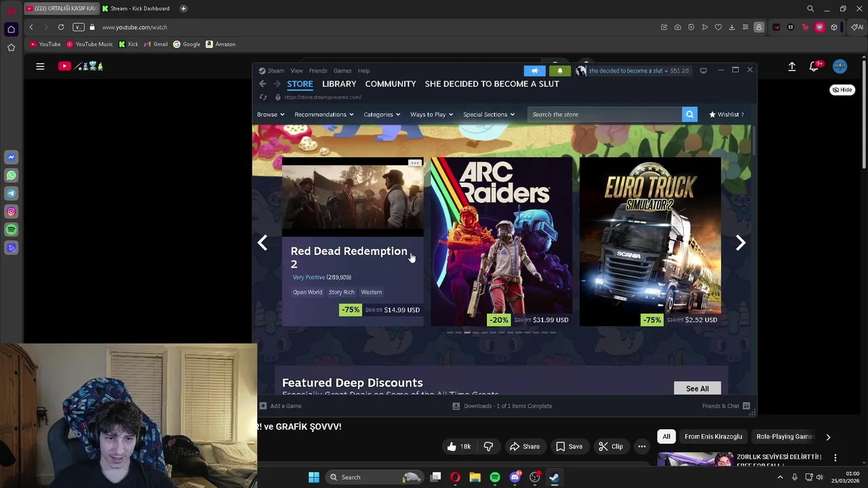This screenshot has height=488, width=868.
Task: Expand Special Sections dropdown
Action: tap(489, 115)
